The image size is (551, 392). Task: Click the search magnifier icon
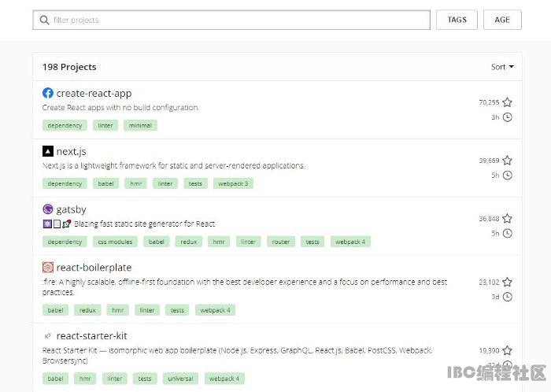tap(44, 20)
